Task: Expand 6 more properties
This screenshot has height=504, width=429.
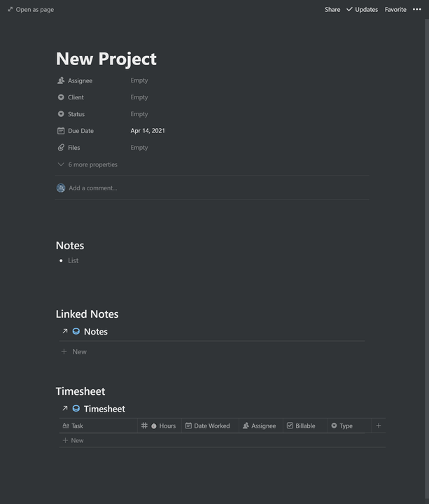Action: [87, 164]
